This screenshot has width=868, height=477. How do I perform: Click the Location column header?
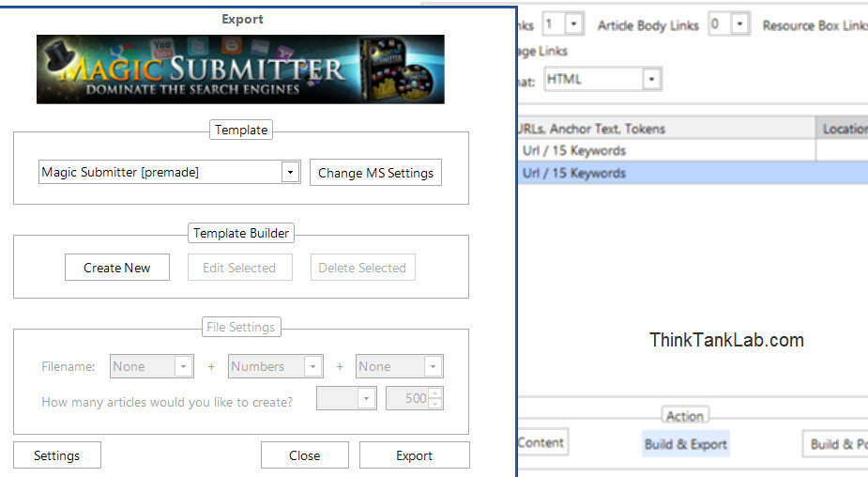tap(843, 129)
